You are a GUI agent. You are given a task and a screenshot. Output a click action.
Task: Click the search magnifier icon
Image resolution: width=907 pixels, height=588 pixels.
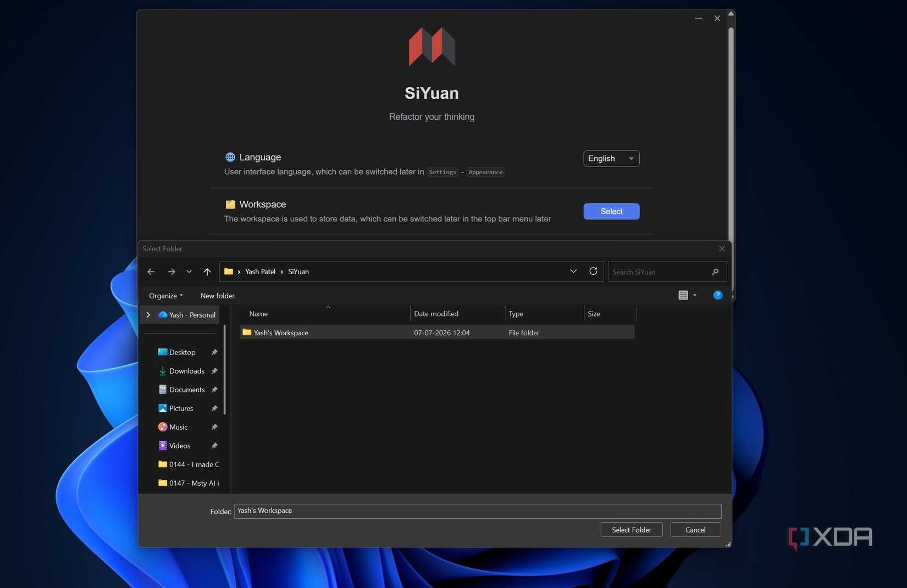(x=715, y=272)
